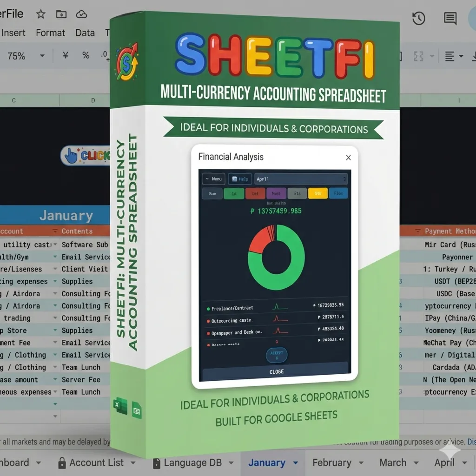Apply the ¥ currency format icon
Viewport: 476px width, 476px height.
pos(65,55)
